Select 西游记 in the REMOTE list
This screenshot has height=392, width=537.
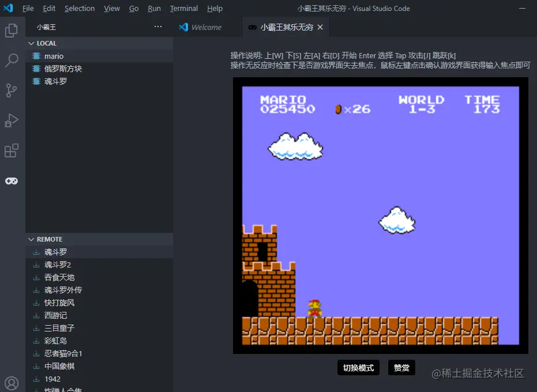click(99, 315)
